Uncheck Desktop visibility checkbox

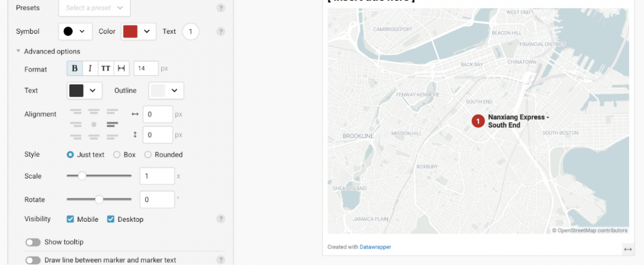click(x=111, y=219)
